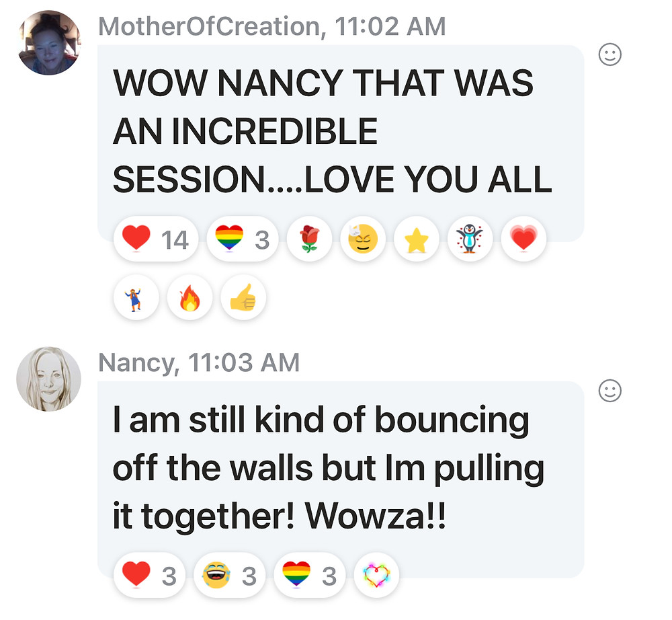This screenshot has width=672, height=620.
Task: Click the red heart reaction showing 14
Action: (x=156, y=239)
